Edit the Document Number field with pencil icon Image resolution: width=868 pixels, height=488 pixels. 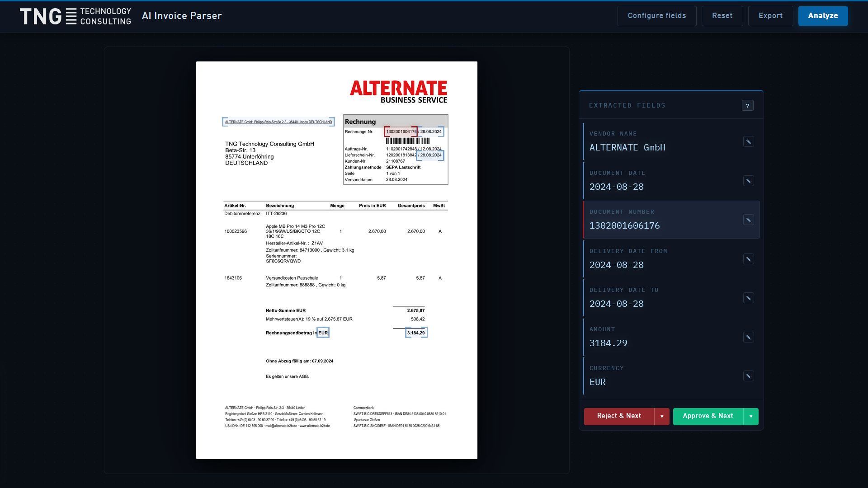click(748, 220)
